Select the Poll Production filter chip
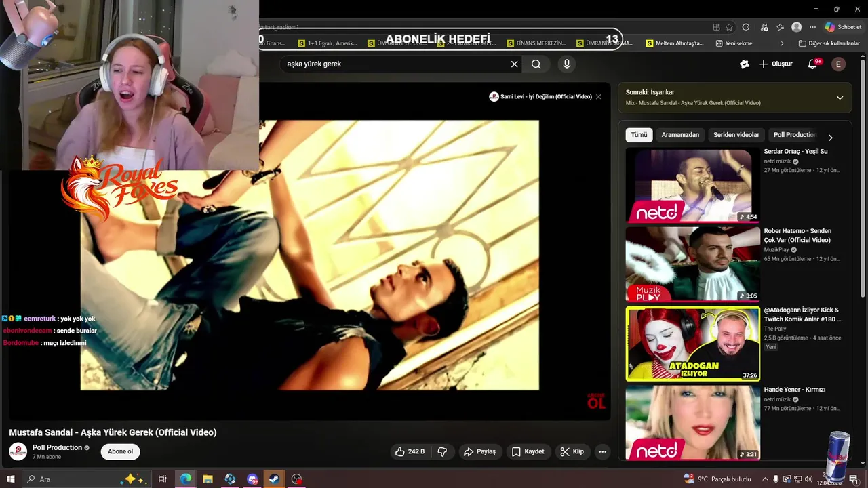868x488 pixels. click(795, 135)
